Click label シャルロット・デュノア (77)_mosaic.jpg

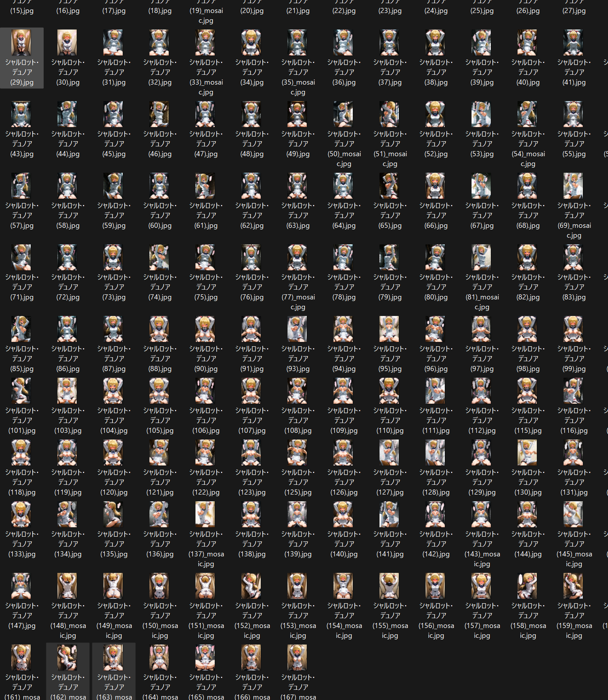(x=298, y=292)
